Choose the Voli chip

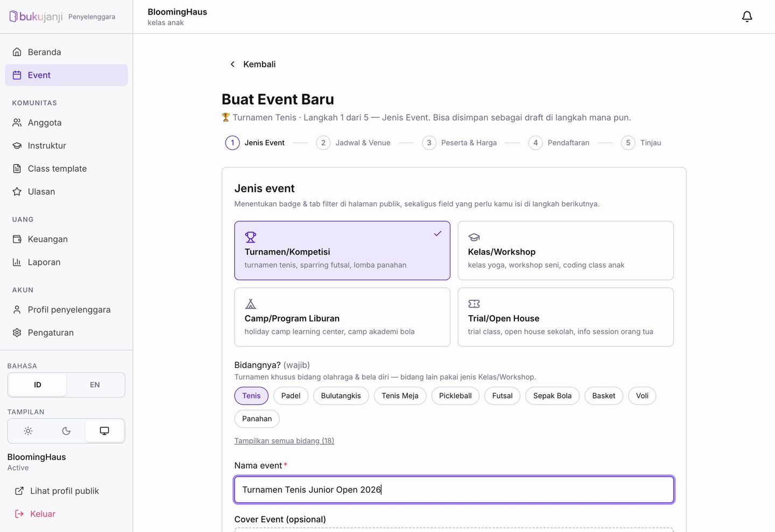click(642, 396)
